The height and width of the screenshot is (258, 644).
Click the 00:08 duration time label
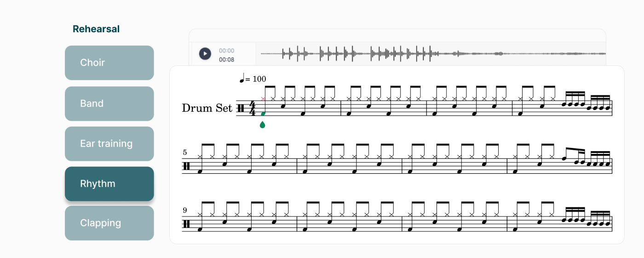tap(226, 59)
